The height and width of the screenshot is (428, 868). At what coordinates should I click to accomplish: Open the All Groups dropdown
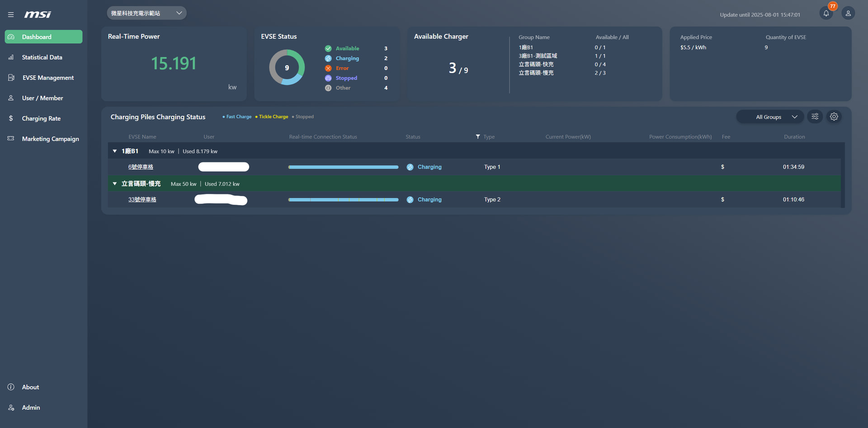[770, 117]
